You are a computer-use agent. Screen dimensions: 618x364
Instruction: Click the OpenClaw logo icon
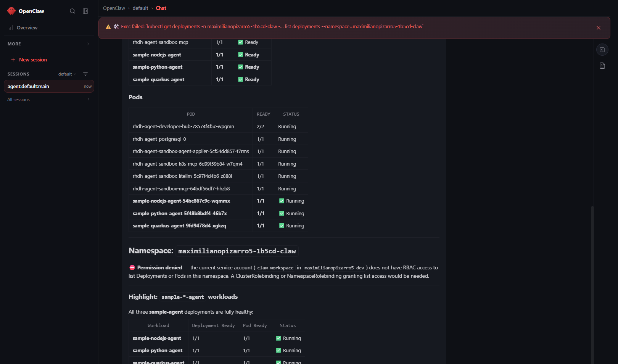pyautogui.click(x=11, y=11)
